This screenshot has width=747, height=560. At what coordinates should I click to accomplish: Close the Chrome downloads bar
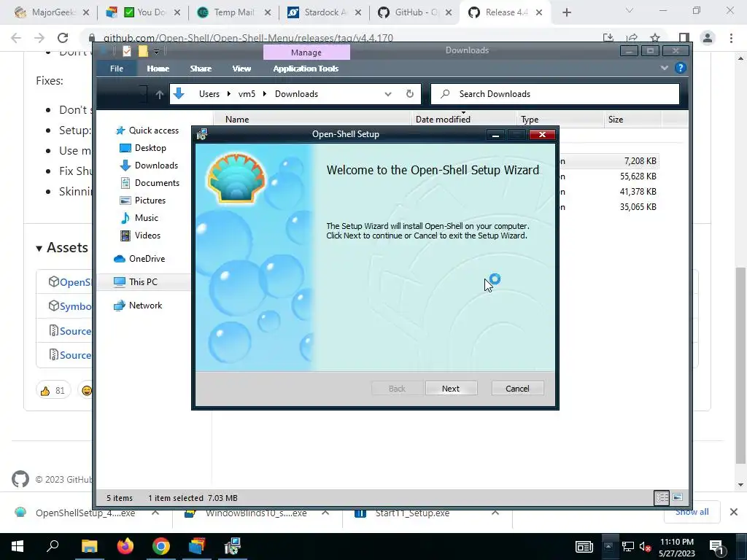coord(734,512)
